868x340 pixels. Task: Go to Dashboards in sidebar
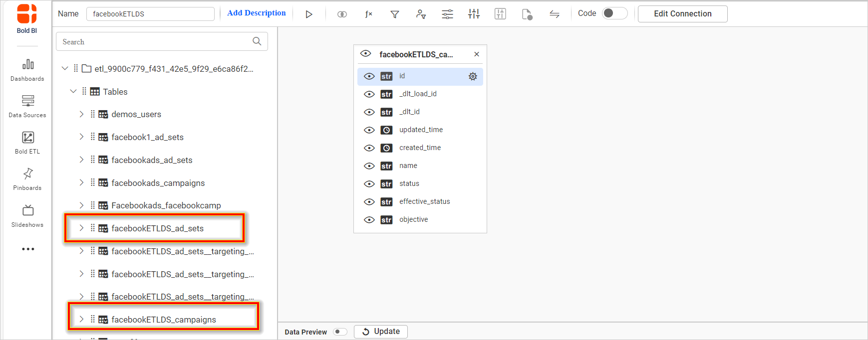click(27, 70)
